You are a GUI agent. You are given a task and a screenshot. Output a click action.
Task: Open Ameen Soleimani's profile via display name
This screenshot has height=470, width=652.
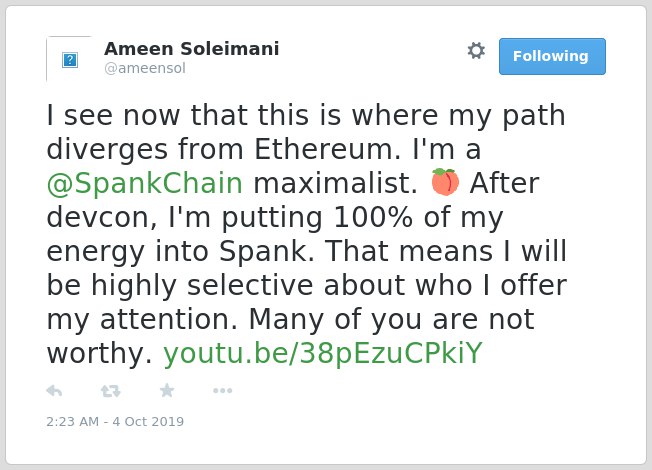tap(192, 49)
